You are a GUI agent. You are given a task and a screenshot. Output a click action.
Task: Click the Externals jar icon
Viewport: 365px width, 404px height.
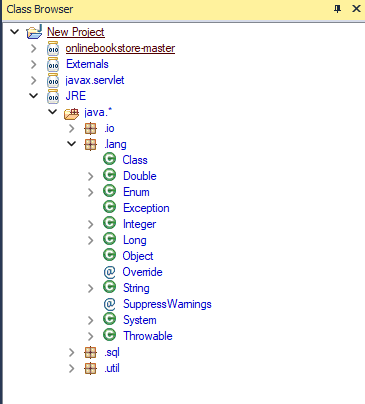pyautogui.click(x=53, y=64)
